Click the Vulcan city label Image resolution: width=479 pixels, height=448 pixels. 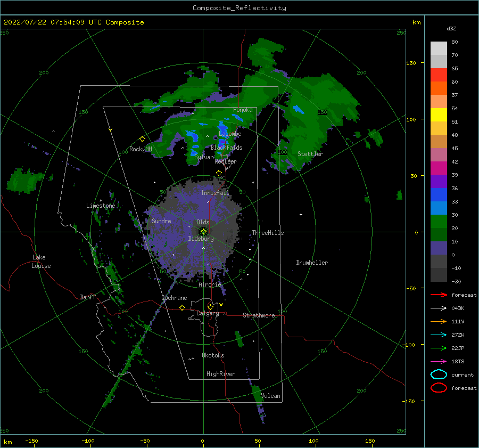pos(271,396)
